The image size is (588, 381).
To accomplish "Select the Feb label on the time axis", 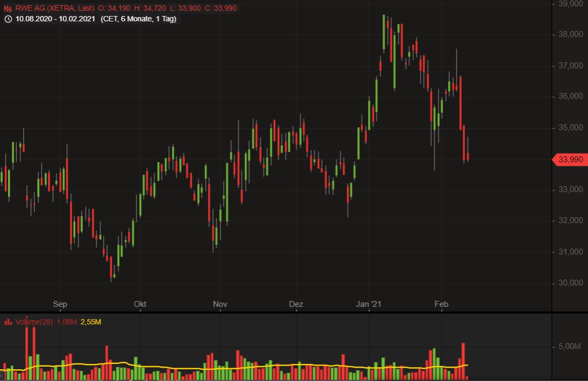I will tap(441, 304).
